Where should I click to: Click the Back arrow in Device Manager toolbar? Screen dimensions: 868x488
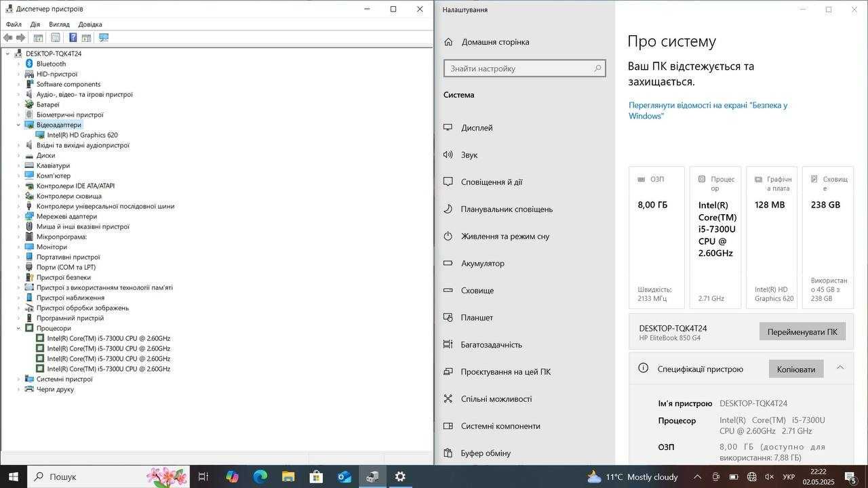pos(8,38)
